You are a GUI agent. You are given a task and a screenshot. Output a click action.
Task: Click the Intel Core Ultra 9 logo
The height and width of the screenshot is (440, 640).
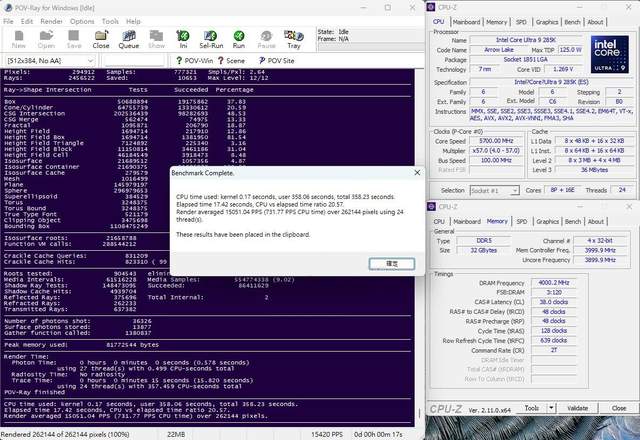coord(609,54)
